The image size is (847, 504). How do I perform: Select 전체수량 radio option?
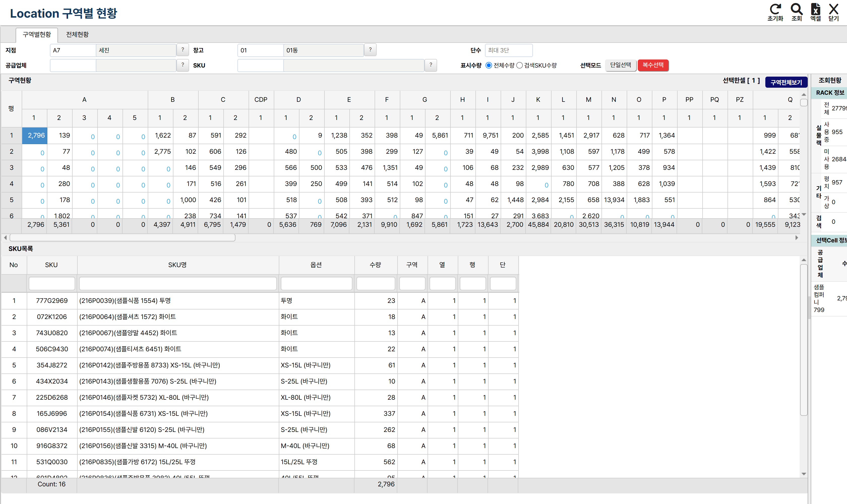coord(489,65)
